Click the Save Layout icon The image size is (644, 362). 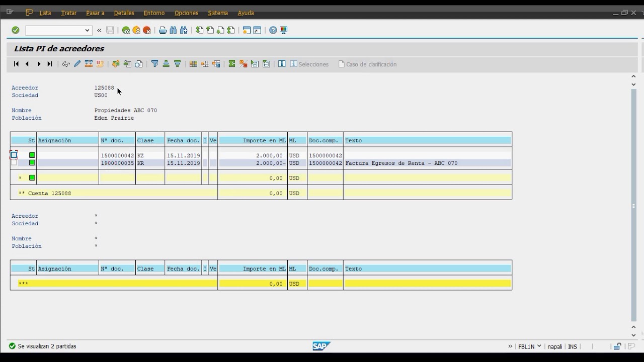point(216,64)
